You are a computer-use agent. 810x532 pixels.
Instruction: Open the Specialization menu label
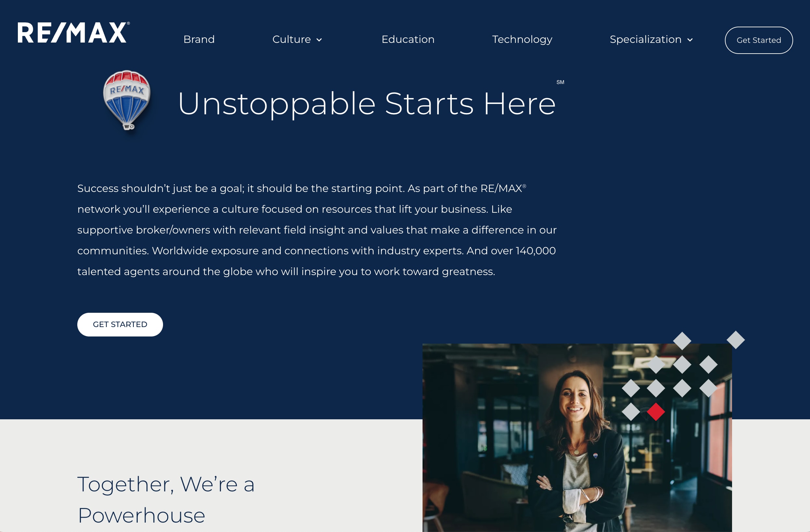[x=646, y=40]
